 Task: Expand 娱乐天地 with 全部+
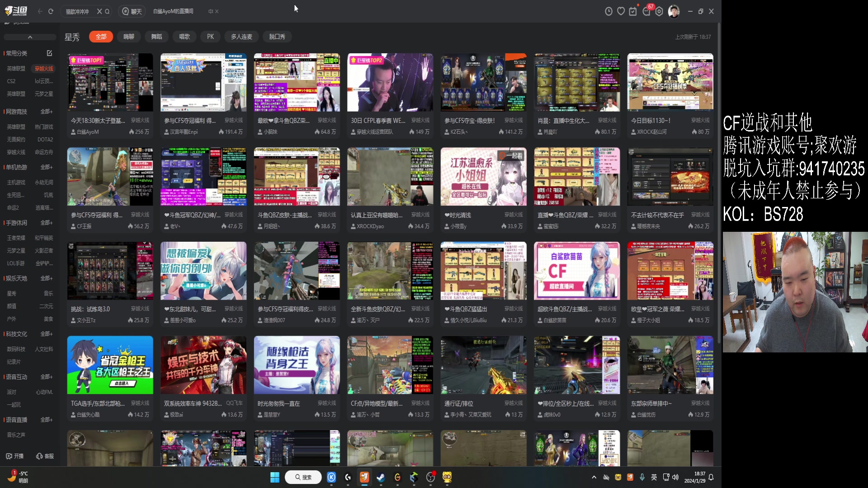click(x=47, y=278)
